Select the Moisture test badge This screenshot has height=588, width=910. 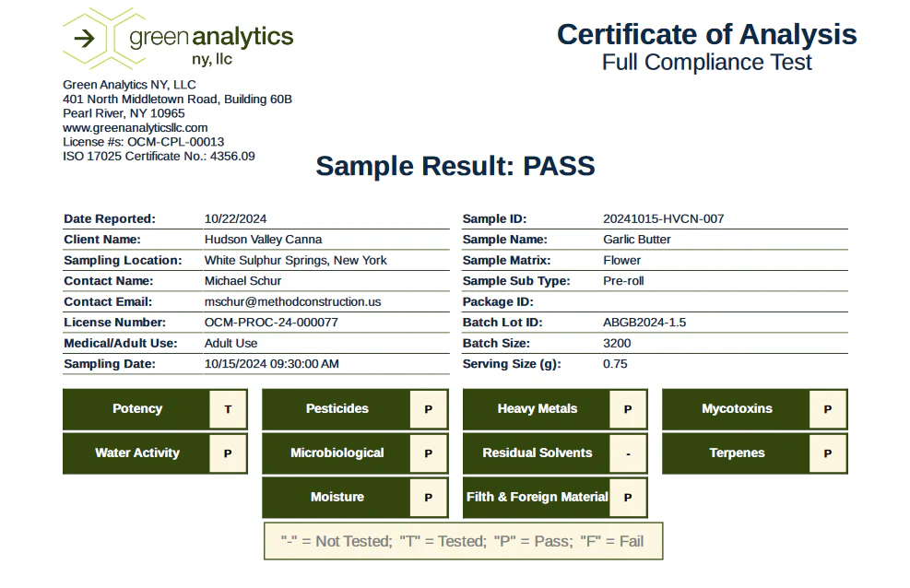355,498
